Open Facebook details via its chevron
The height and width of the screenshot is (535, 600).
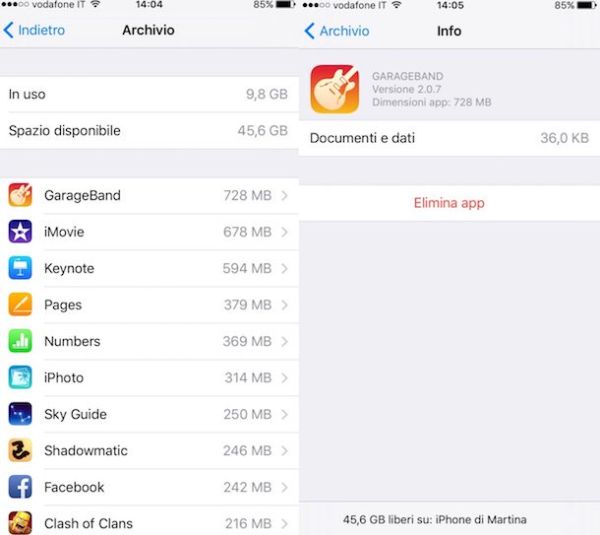(284, 487)
